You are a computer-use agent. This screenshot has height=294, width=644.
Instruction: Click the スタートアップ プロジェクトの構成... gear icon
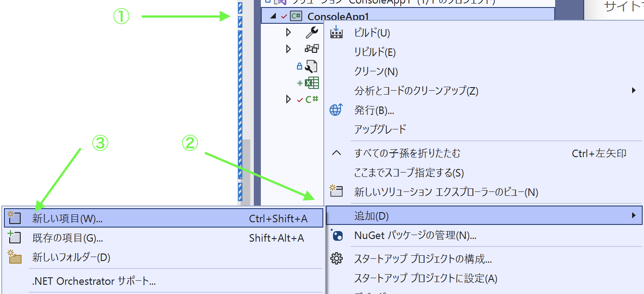coord(337,259)
